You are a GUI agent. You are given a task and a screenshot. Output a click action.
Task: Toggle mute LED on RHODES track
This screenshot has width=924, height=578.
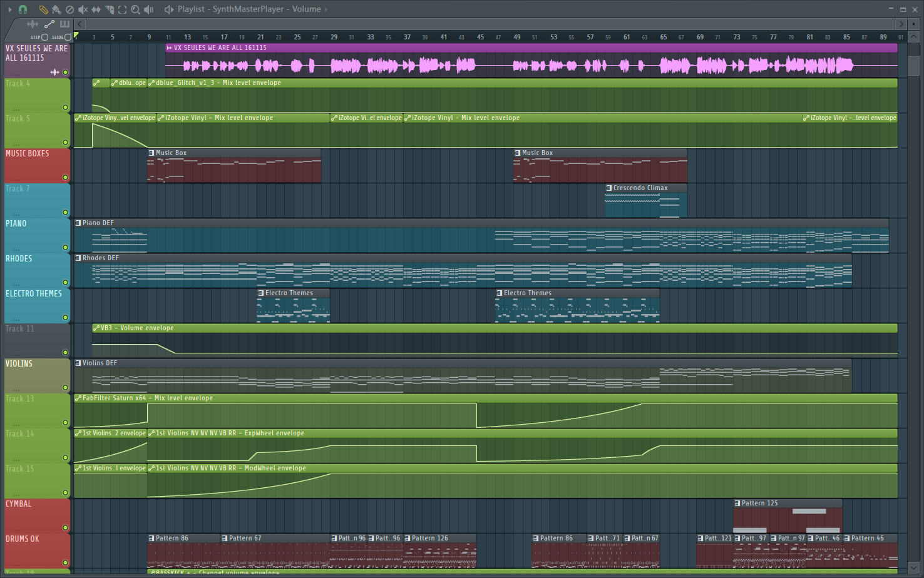[x=65, y=283]
